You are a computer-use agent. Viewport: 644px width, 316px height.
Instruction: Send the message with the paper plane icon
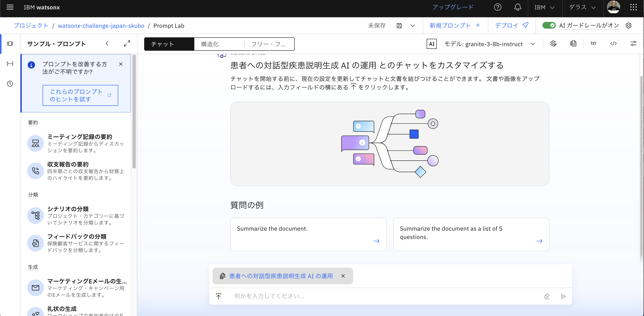564,296
